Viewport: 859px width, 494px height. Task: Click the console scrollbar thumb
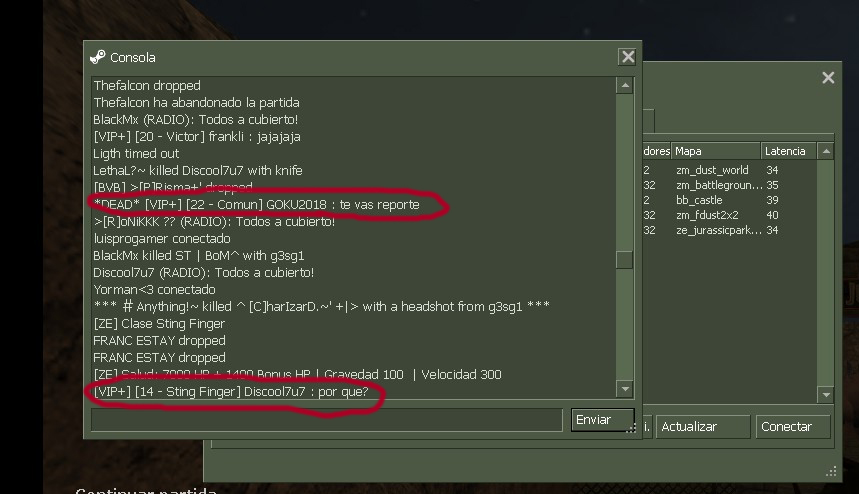pyautogui.click(x=625, y=260)
